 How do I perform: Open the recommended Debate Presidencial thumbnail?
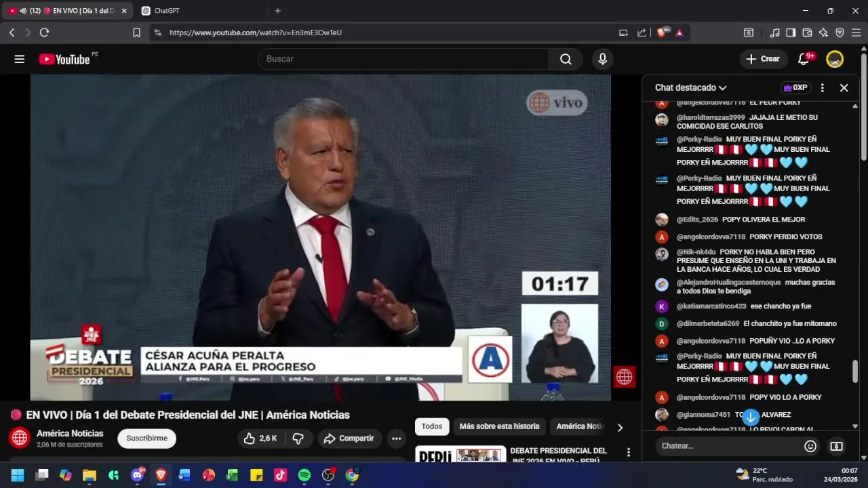point(460,454)
